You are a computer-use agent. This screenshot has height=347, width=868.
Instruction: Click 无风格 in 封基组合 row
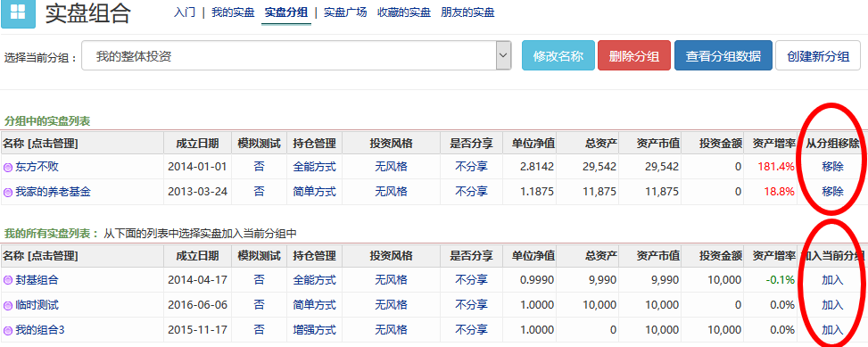391,280
